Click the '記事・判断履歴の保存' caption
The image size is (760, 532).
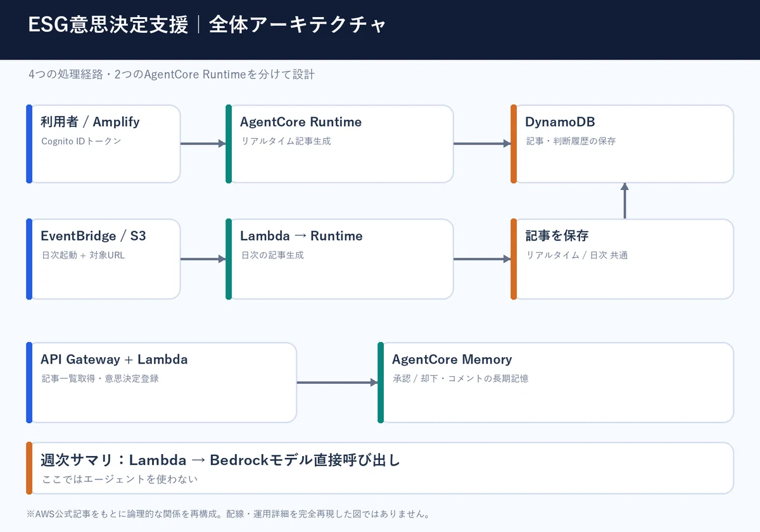click(571, 141)
